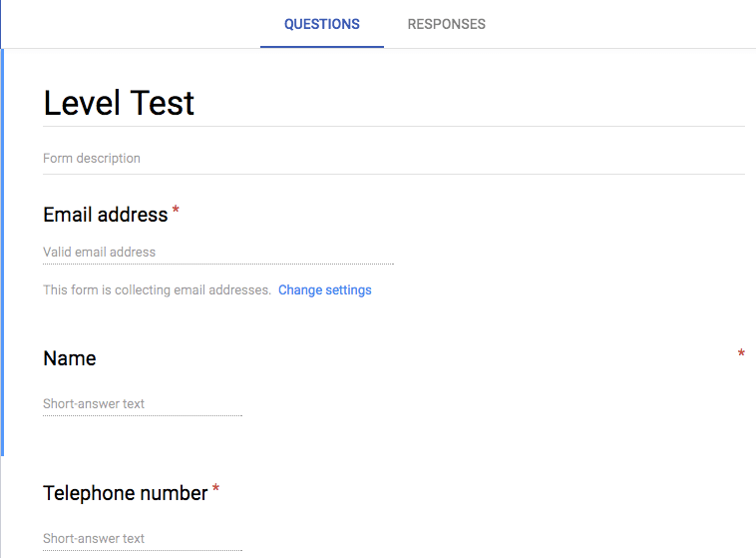This screenshot has height=558, width=756.
Task: Click Short-answer text under Telephone number
Action: click(x=94, y=539)
